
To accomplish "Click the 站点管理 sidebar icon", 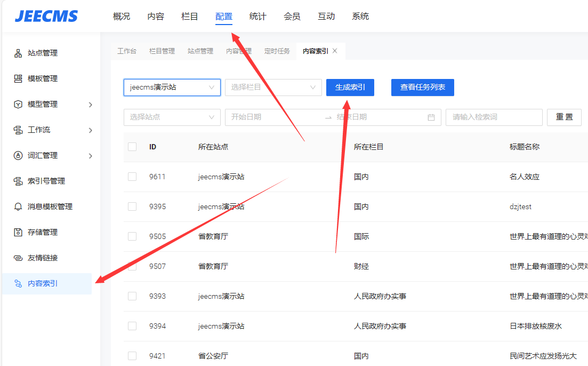I will 18,53.
